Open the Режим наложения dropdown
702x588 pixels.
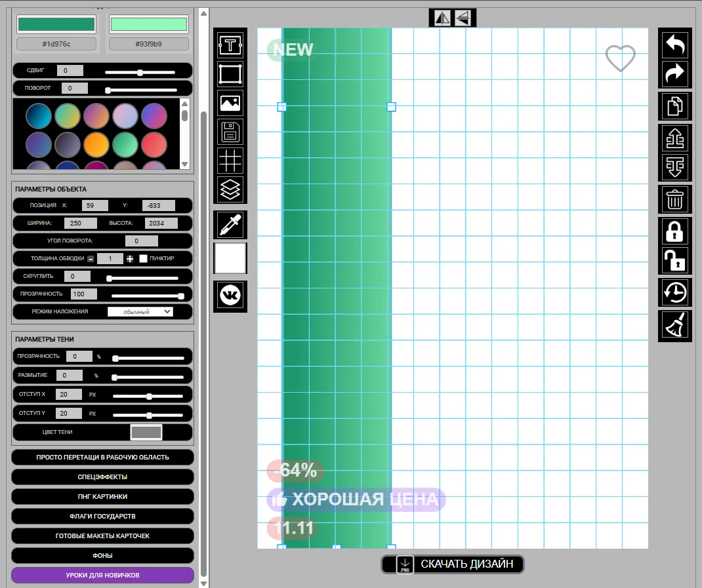(x=140, y=312)
